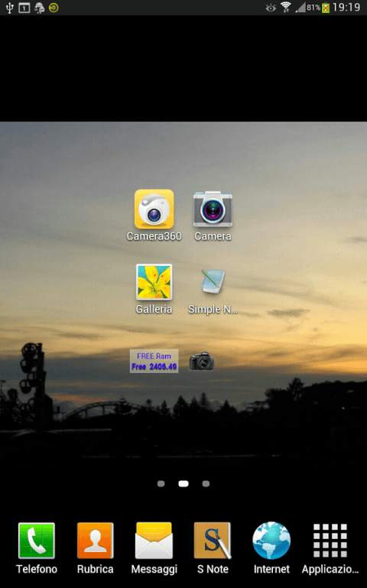Switch to the first home page dot
The image size is (367, 588).
[x=161, y=484]
